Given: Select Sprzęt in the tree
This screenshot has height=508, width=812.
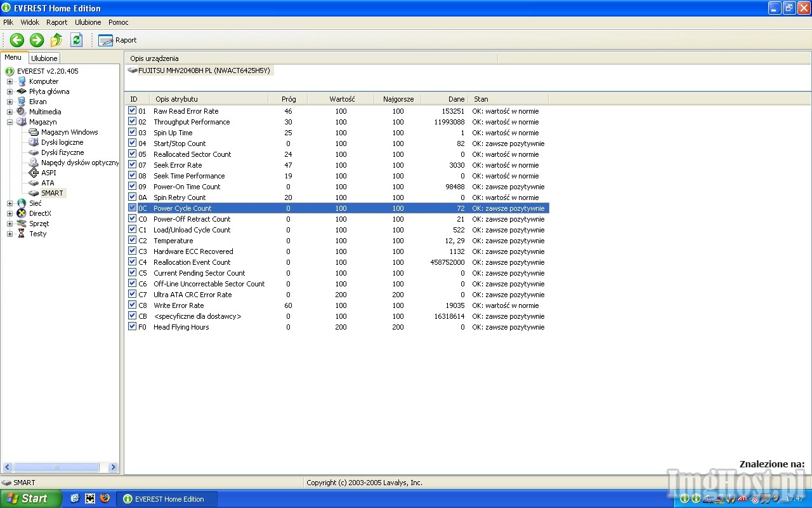Looking at the screenshot, I should coord(39,224).
